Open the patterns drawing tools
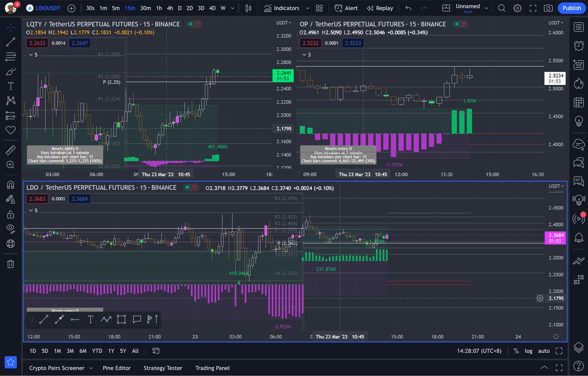 [x=10, y=100]
